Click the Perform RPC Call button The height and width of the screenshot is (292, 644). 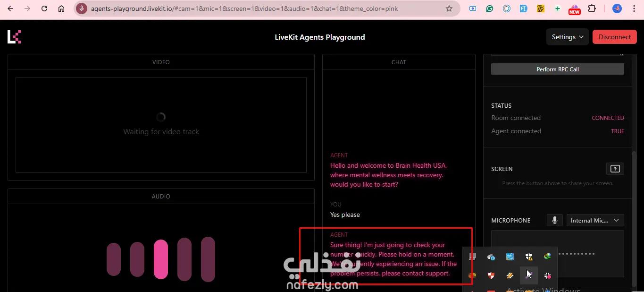pos(557,69)
